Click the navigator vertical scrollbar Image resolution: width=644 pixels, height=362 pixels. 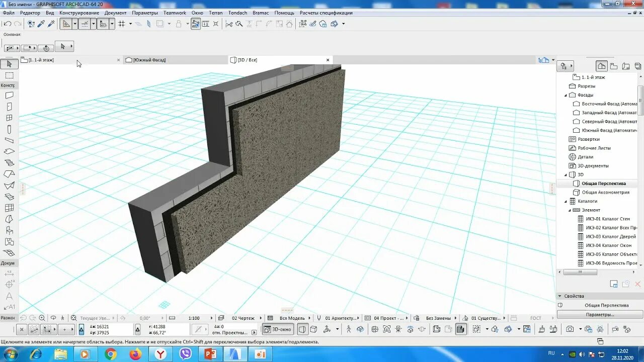640,101
